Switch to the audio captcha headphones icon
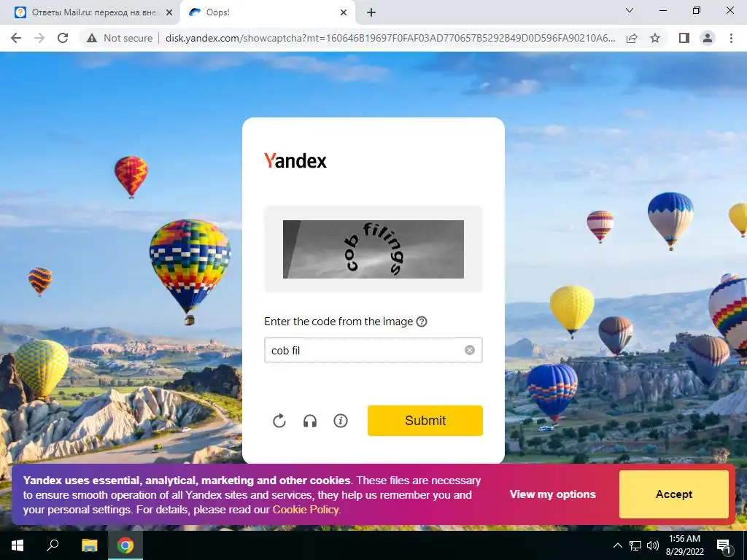Image resolution: width=747 pixels, height=560 pixels. pyautogui.click(x=309, y=421)
